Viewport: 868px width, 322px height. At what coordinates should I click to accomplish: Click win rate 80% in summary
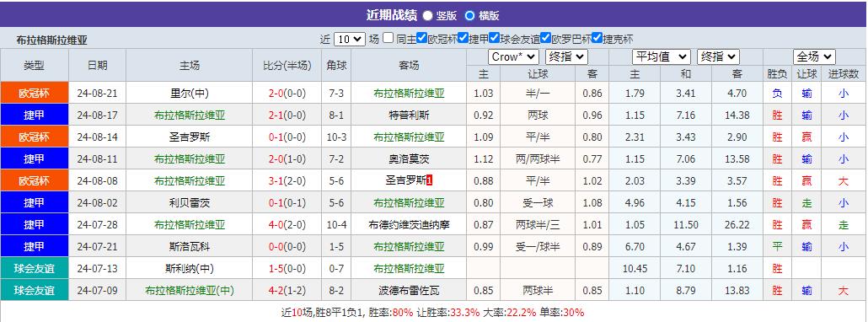click(x=402, y=312)
